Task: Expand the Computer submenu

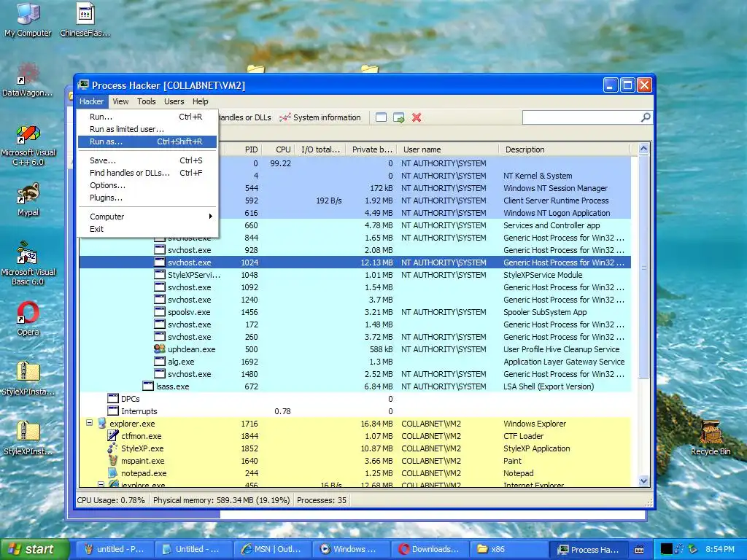Action: click(x=147, y=217)
